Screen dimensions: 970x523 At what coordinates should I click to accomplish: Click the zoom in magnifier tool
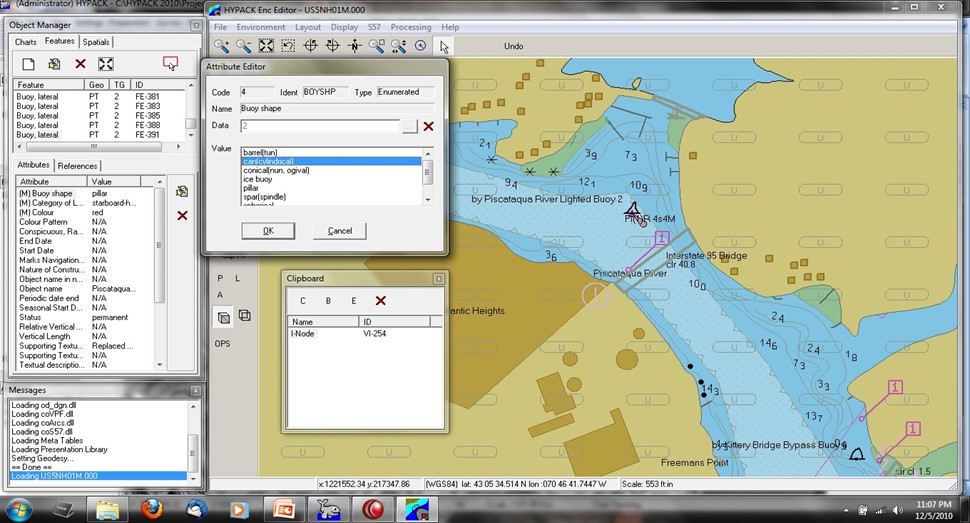click(221, 46)
